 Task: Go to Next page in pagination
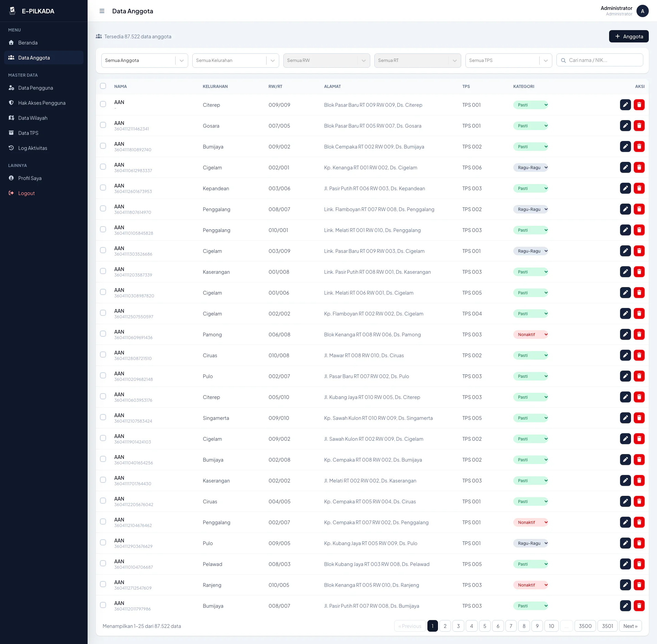click(x=630, y=626)
